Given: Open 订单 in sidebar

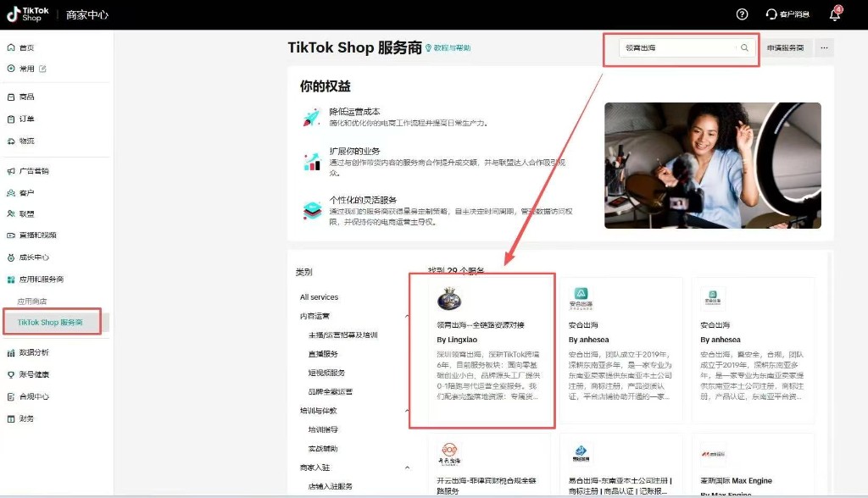Looking at the screenshot, I should [x=26, y=119].
